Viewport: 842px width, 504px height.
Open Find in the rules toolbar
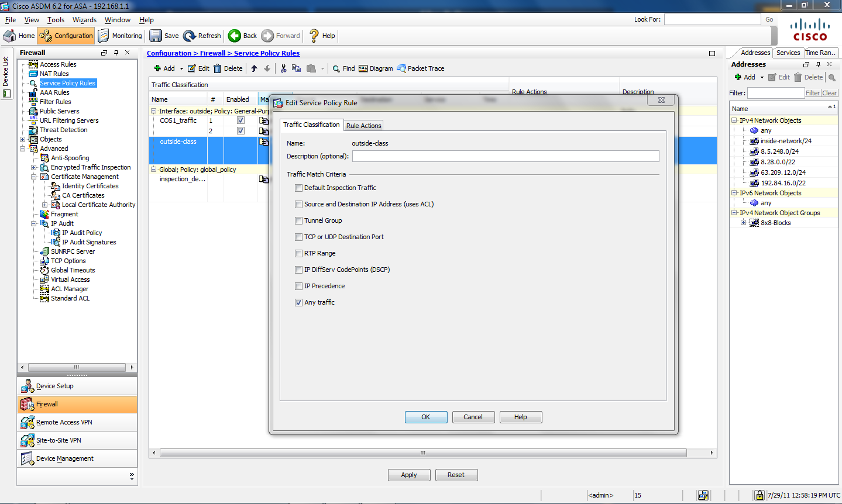click(343, 68)
